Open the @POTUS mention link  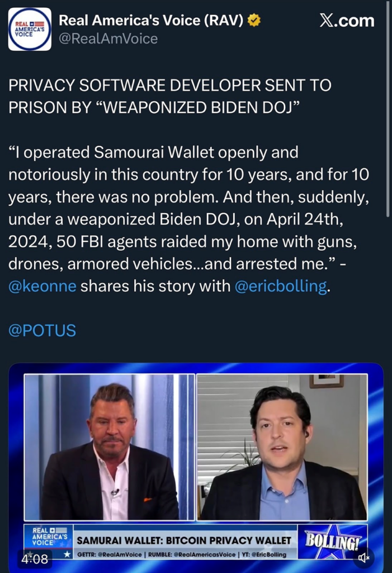tap(42, 330)
